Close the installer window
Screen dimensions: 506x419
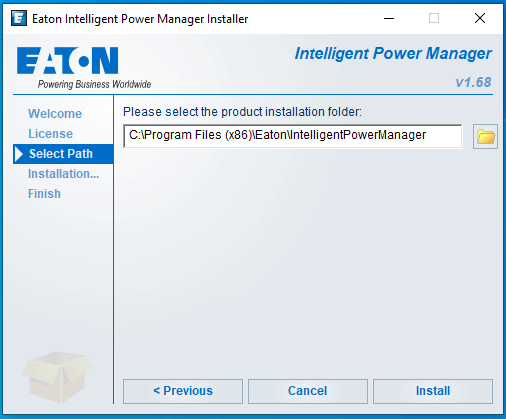click(480, 18)
